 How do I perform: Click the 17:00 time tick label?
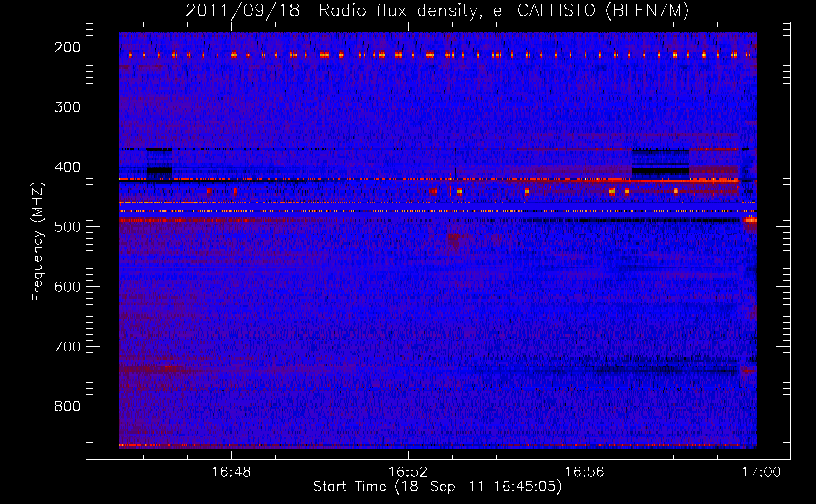tap(761, 472)
